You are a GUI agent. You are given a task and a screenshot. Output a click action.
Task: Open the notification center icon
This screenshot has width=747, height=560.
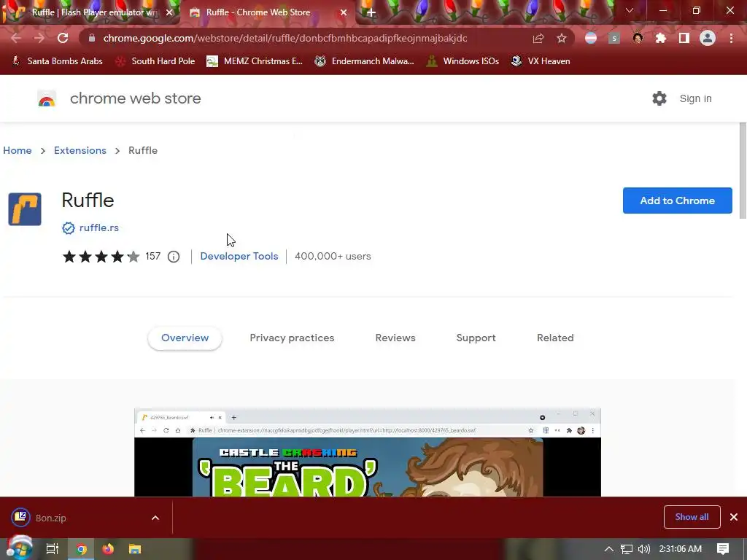723,549
